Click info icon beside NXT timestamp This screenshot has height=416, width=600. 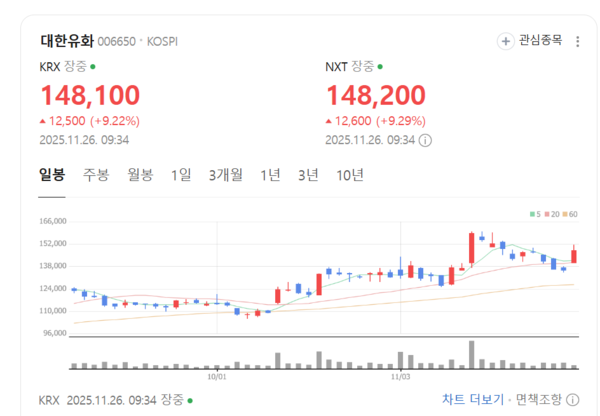click(425, 140)
